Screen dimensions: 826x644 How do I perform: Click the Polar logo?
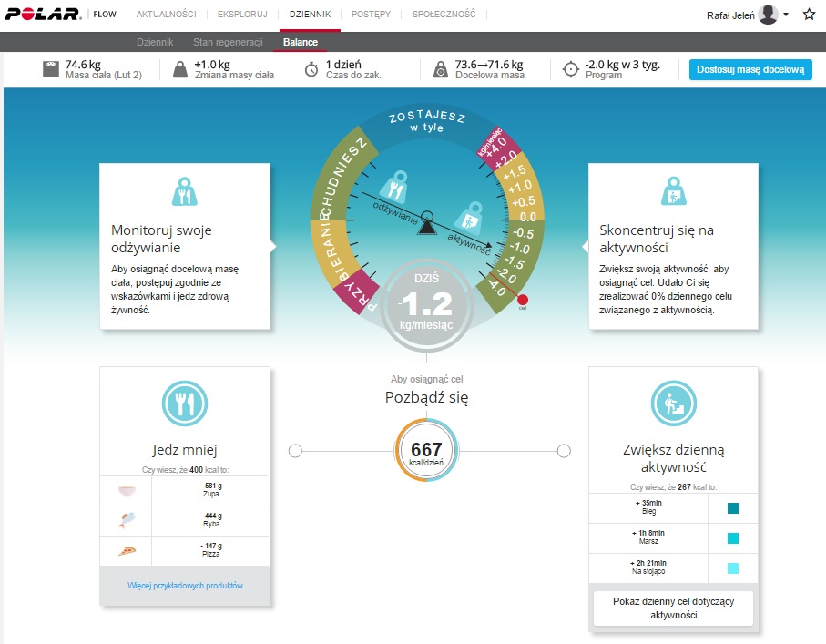click(43, 15)
